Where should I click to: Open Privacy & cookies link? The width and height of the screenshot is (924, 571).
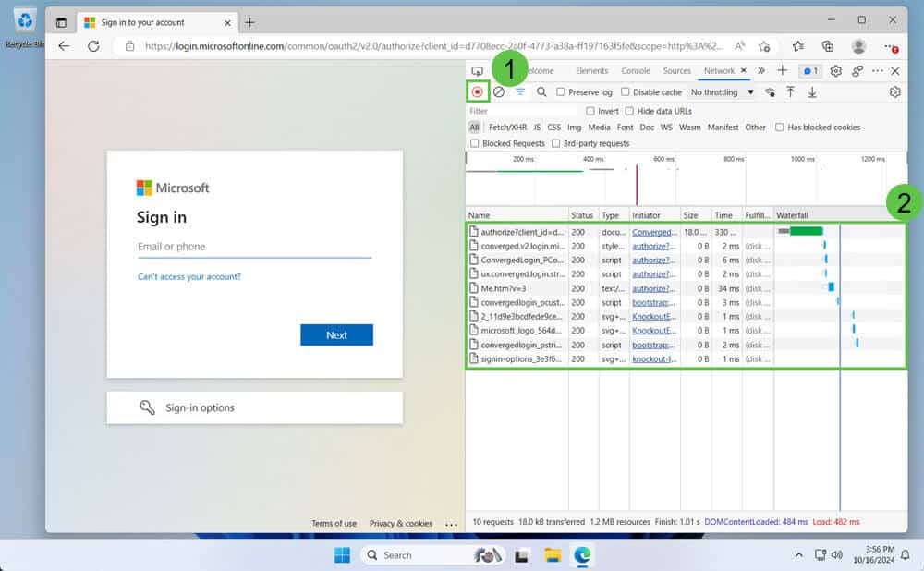[x=401, y=523]
